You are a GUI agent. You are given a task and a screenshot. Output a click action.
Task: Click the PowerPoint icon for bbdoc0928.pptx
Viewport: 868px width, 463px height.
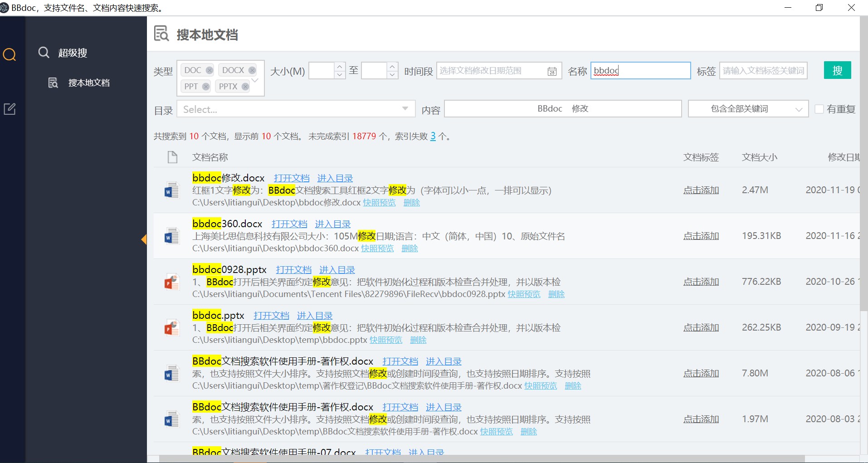pos(171,282)
